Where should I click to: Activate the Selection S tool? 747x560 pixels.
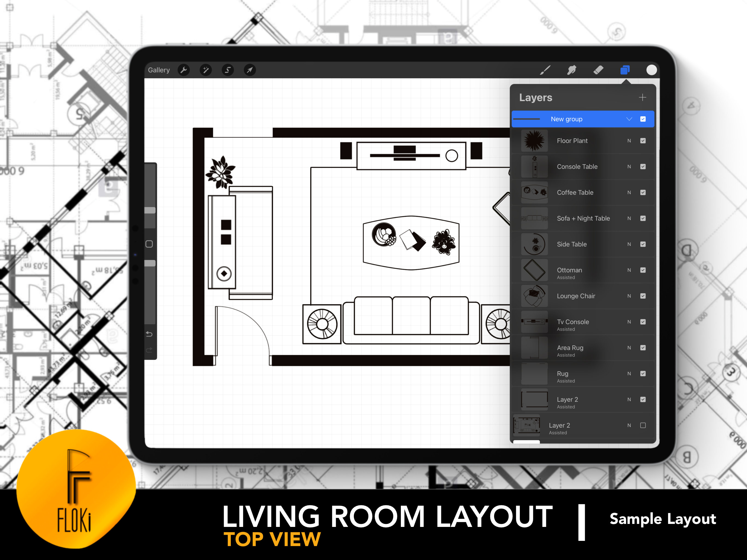tap(227, 70)
